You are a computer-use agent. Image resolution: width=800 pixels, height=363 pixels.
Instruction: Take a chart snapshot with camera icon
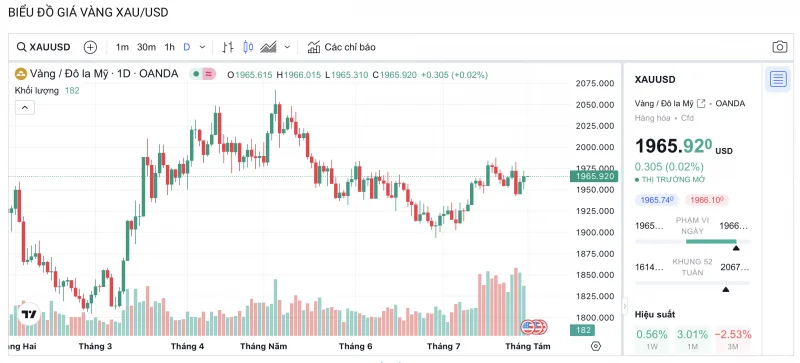click(780, 47)
